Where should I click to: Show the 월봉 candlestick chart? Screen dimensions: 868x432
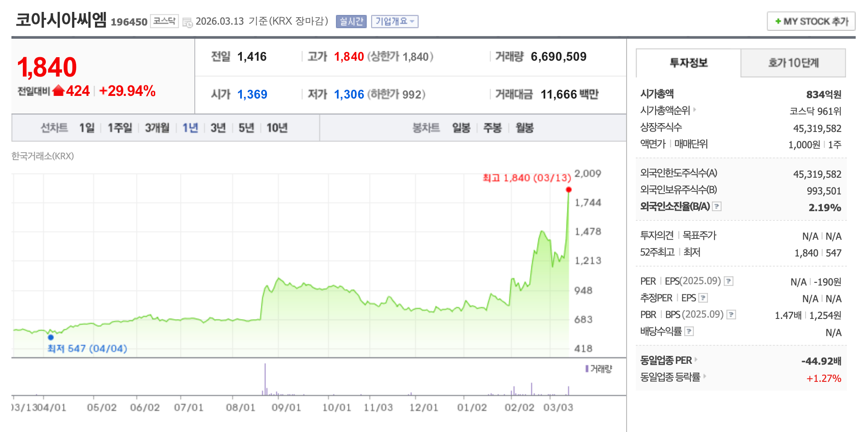[525, 128]
